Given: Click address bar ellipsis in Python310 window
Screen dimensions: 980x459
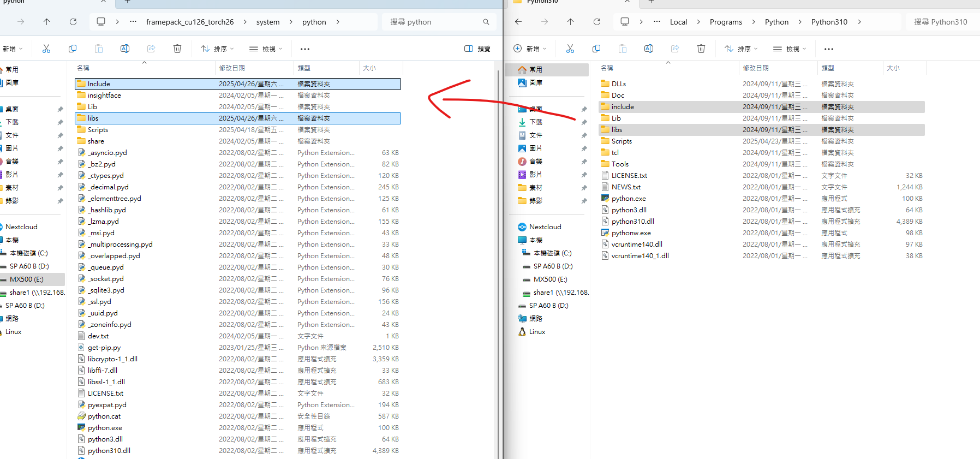Looking at the screenshot, I should (x=657, y=22).
